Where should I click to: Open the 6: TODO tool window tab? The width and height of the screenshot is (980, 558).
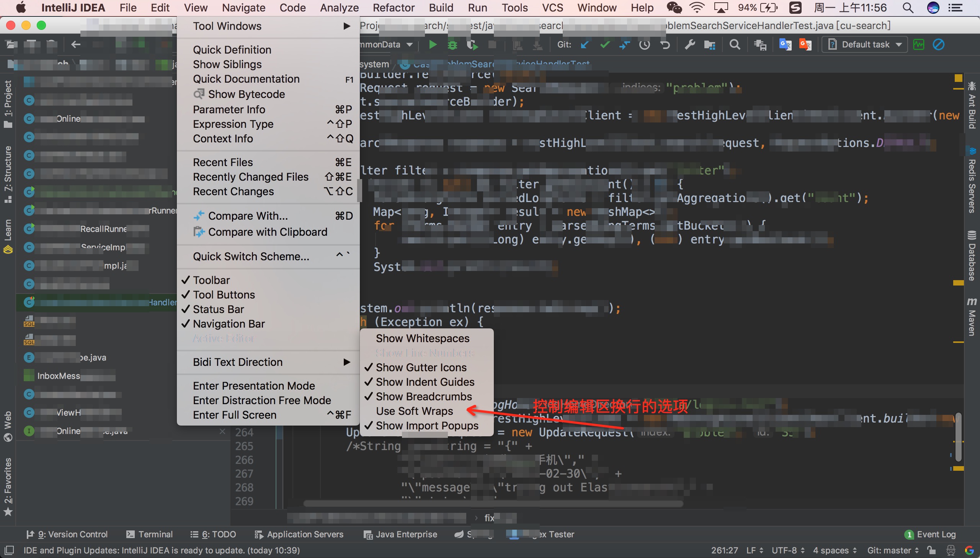coord(214,534)
